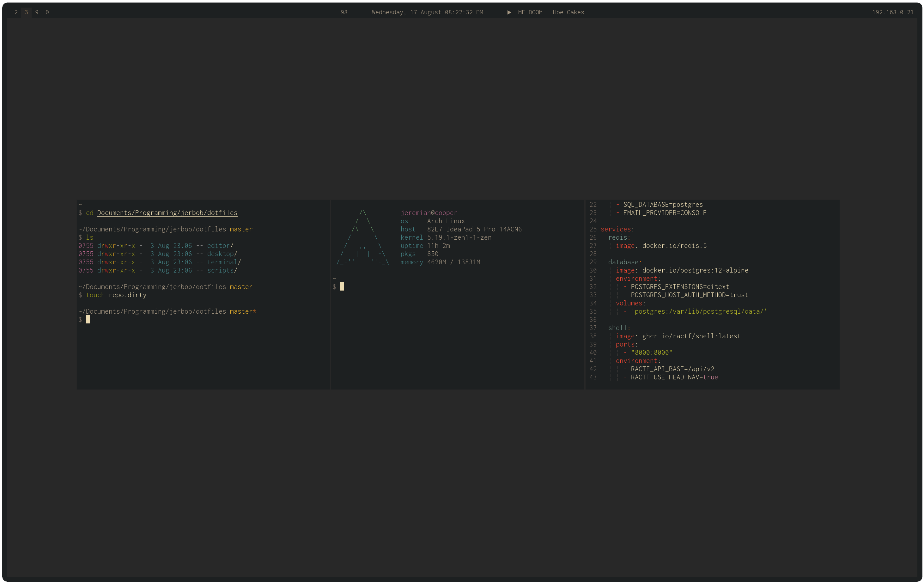Click the 192.168.0.21 network address
Screen dimensions: 924x583
pyautogui.click(x=892, y=12)
